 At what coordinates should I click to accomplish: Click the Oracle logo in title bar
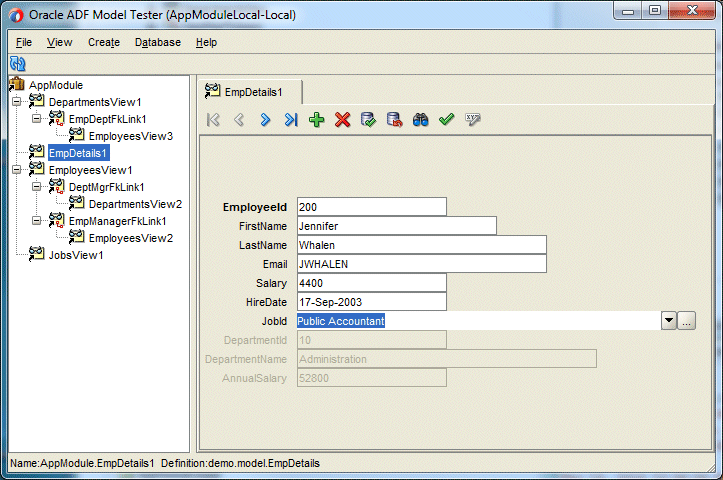tap(16, 16)
